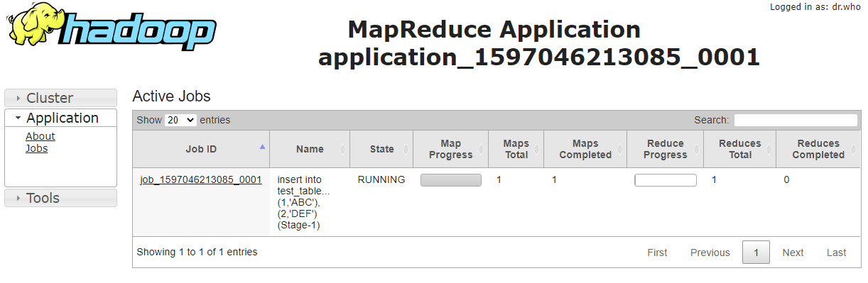The image size is (868, 283).
Task: Sort by Reduce Progress column
Action: 666,149
